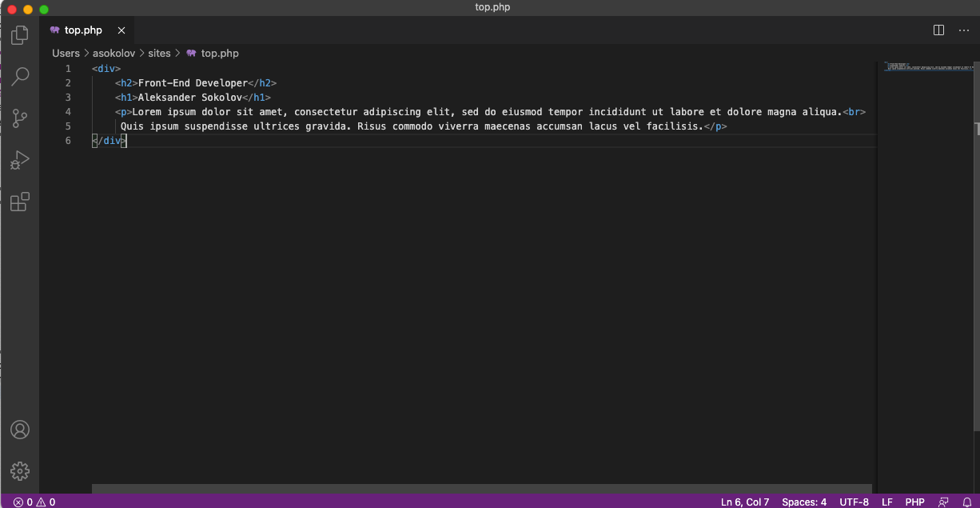
Task: Click the feedback icon in status bar
Action: click(944, 502)
